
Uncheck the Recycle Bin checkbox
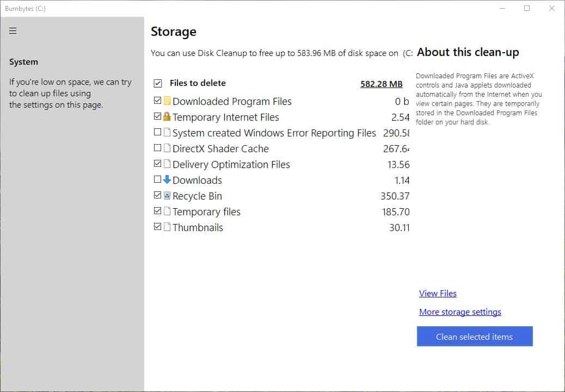coord(157,195)
